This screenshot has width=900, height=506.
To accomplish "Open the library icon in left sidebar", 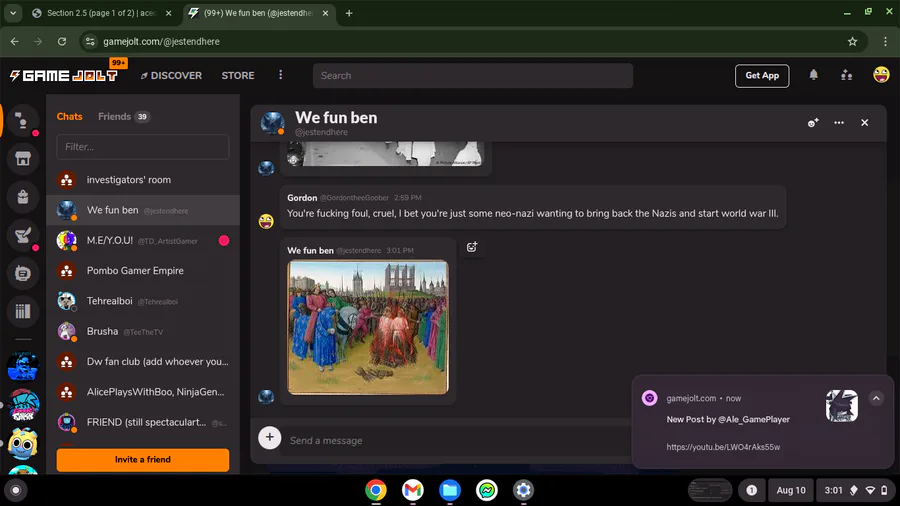I will click(x=23, y=312).
